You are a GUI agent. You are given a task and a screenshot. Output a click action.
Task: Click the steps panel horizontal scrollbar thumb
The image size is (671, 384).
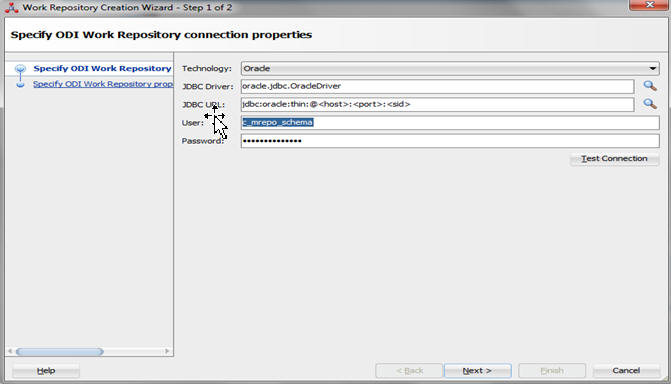(x=59, y=351)
